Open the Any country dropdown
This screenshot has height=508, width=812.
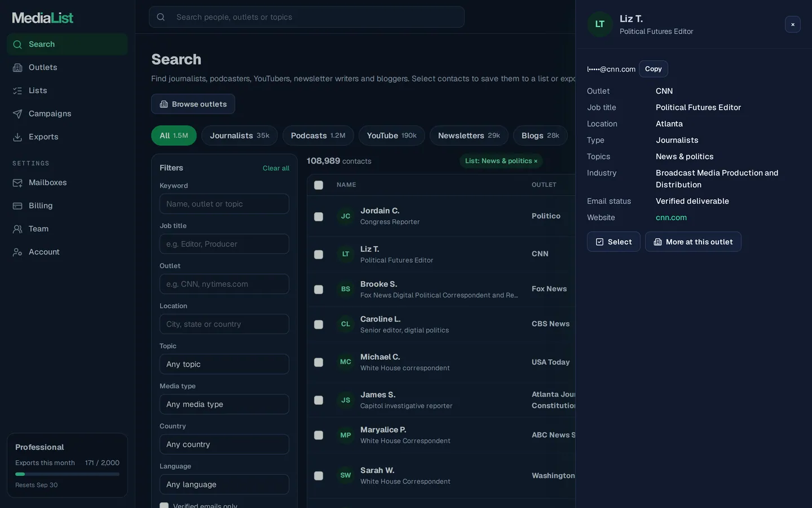[224, 444]
